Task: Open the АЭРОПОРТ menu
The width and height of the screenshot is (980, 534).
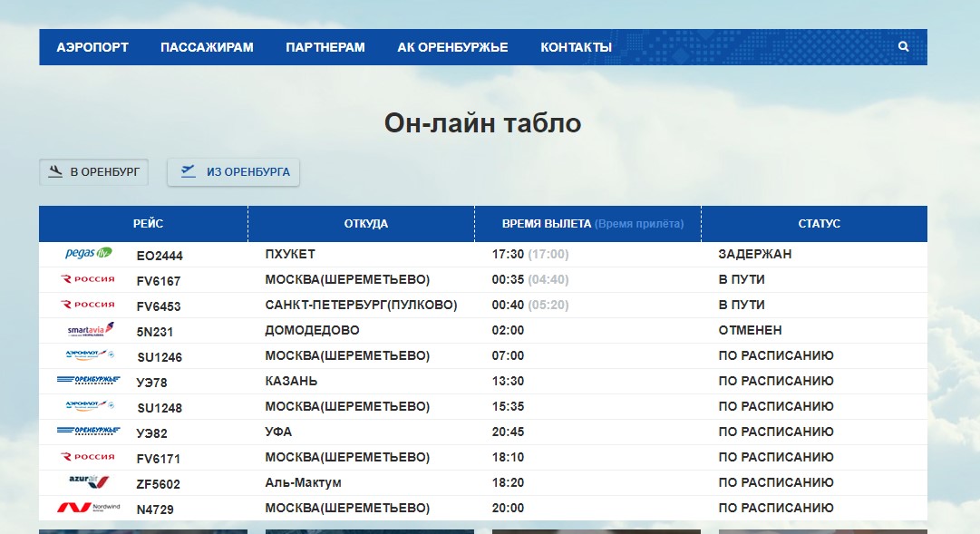Action: tap(92, 47)
